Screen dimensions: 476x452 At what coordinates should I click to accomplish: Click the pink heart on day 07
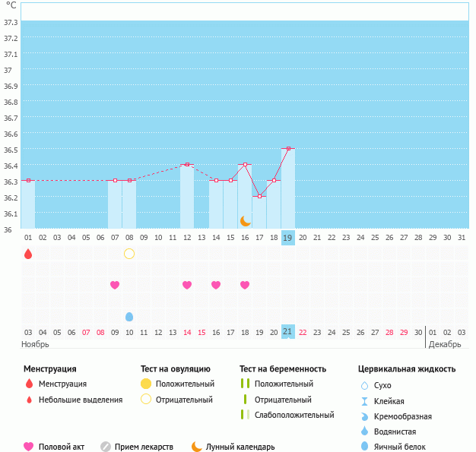(x=115, y=285)
